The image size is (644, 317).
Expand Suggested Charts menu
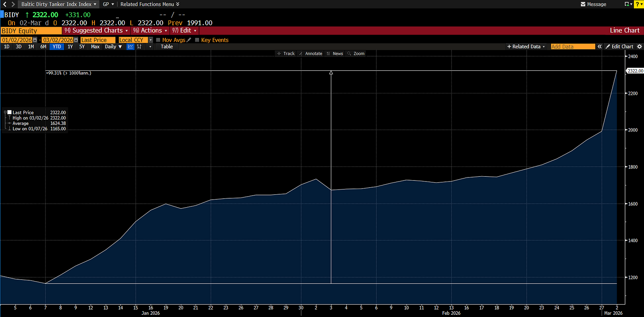(x=96, y=31)
